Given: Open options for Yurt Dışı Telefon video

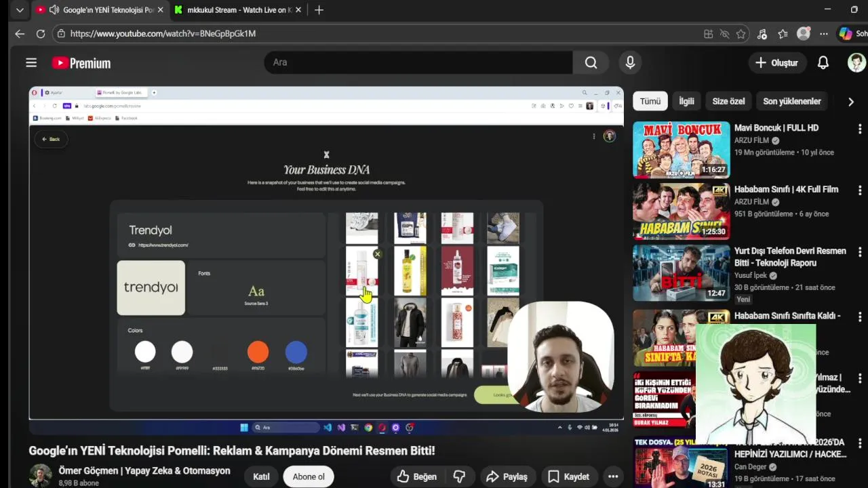Looking at the screenshot, I should (x=859, y=252).
